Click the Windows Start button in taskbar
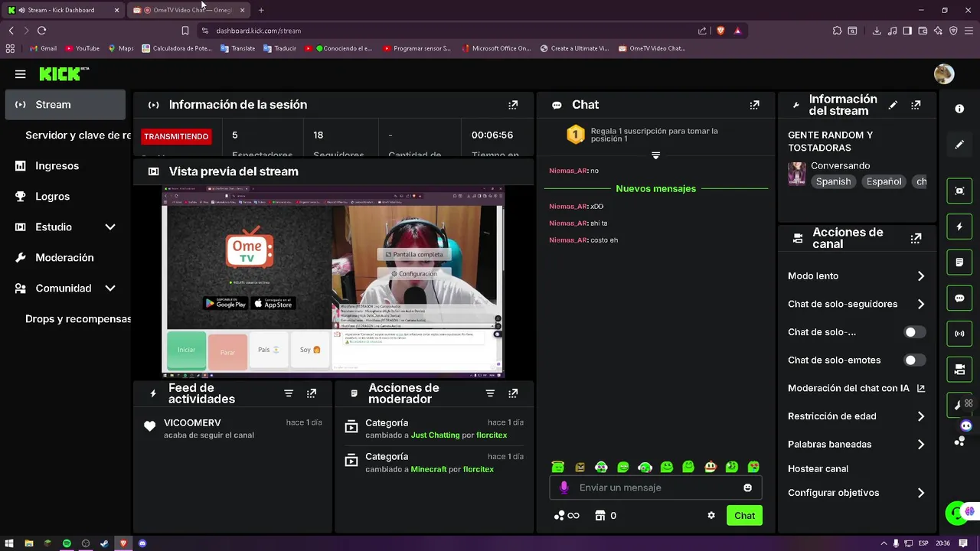The height and width of the screenshot is (551, 980). click(10, 543)
